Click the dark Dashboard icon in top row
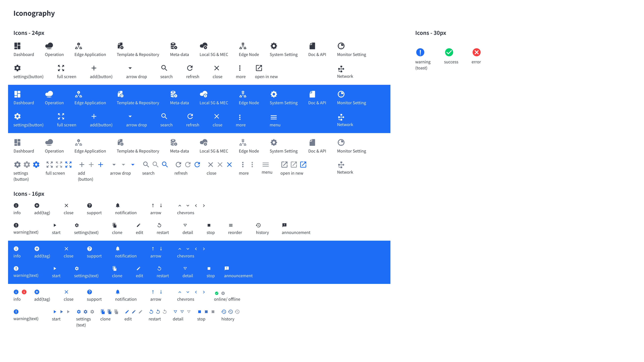 pos(17,46)
